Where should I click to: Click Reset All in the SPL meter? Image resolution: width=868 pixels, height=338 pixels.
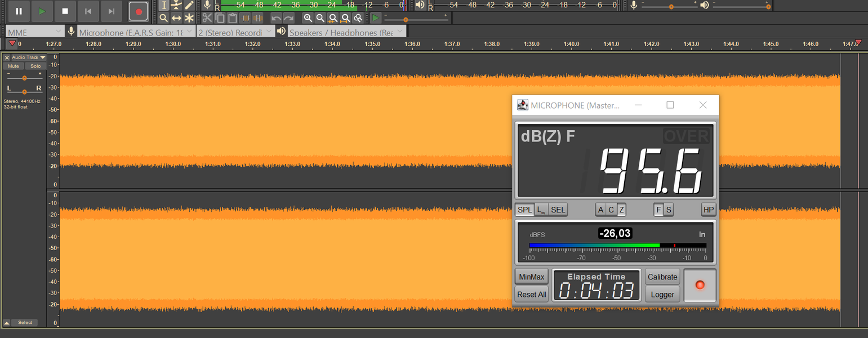(531, 294)
